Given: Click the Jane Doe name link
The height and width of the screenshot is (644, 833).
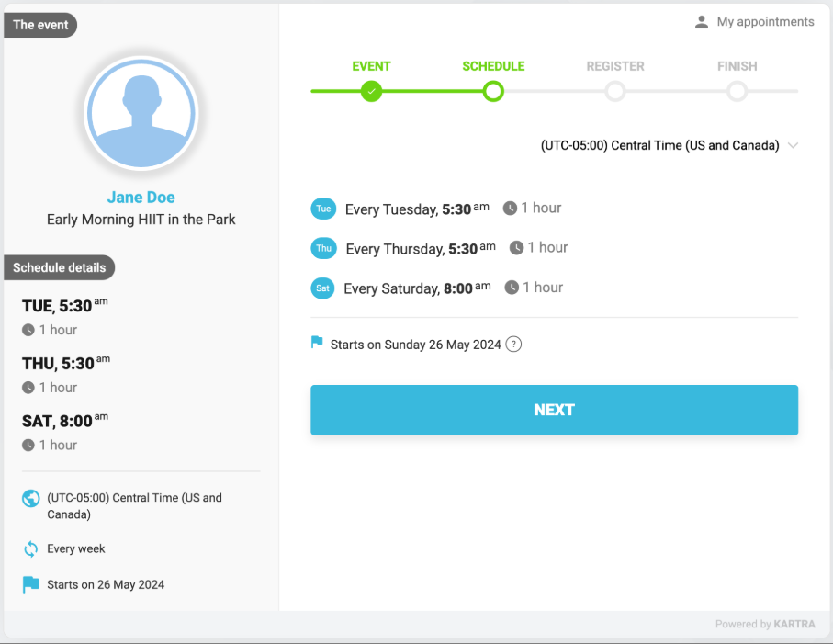Looking at the screenshot, I should pyautogui.click(x=141, y=197).
